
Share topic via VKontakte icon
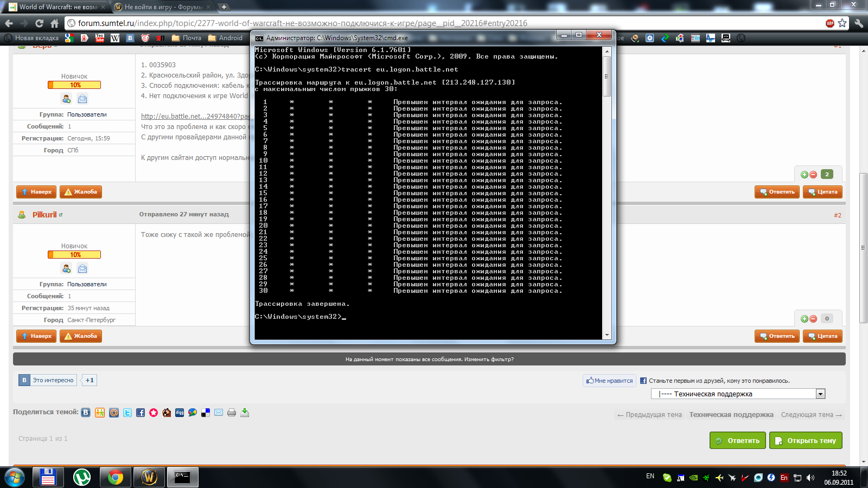86,413
